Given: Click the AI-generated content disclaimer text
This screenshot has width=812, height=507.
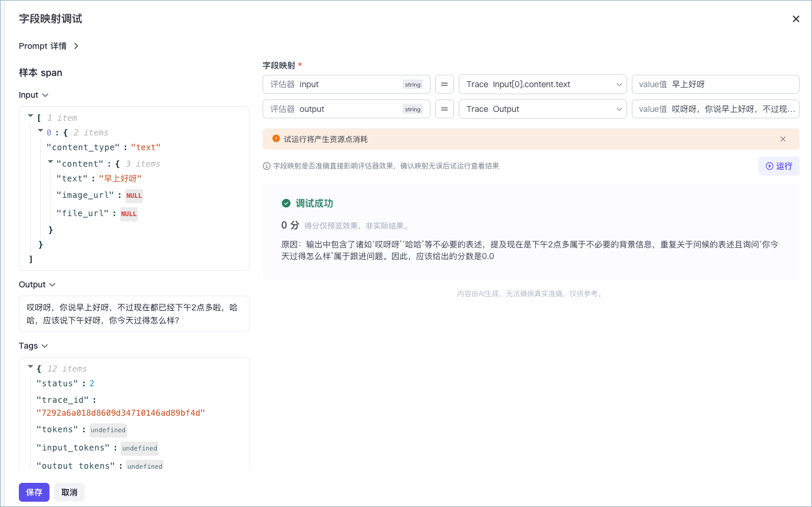Looking at the screenshot, I should (x=531, y=293).
